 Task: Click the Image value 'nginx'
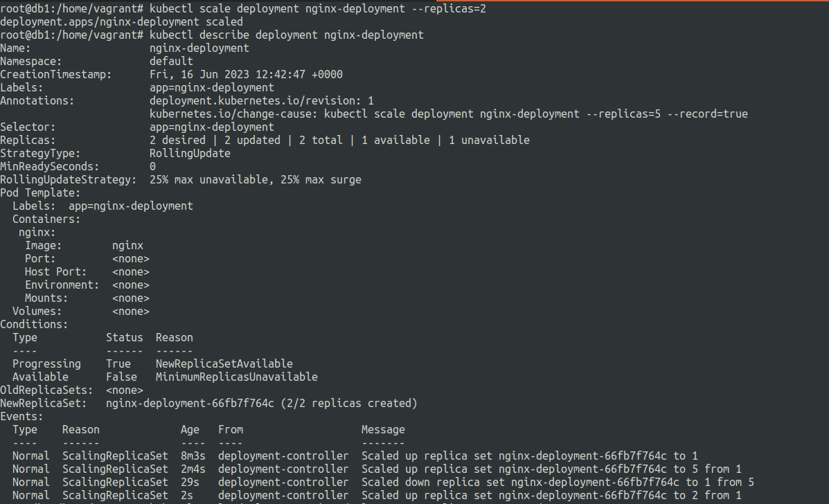127,246
